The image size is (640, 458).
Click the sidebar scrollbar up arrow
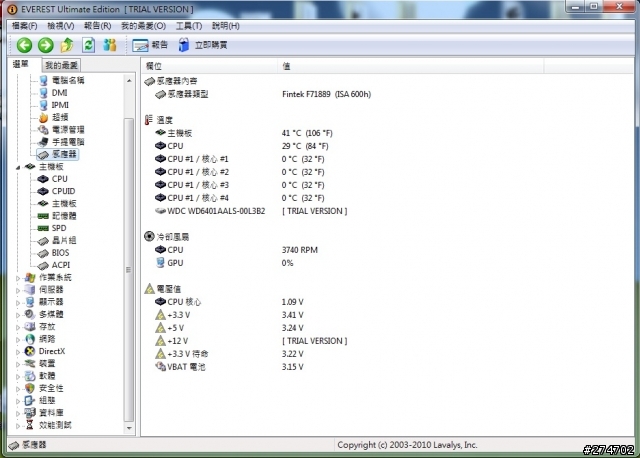pos(129,81)
